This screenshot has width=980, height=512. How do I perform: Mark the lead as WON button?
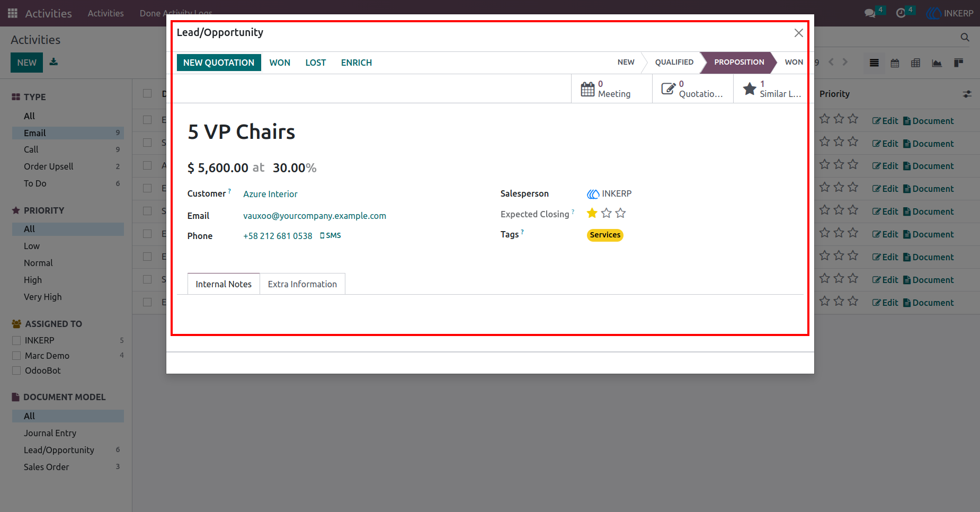280,63
